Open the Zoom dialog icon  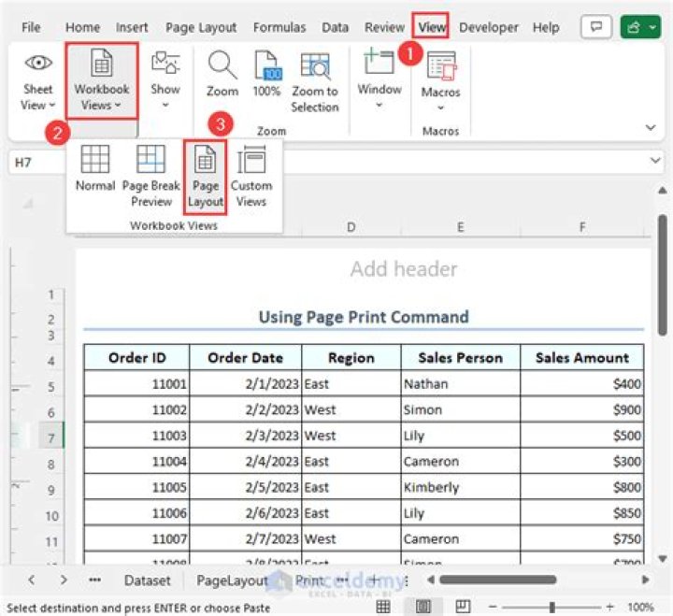[x=222, y=74]
